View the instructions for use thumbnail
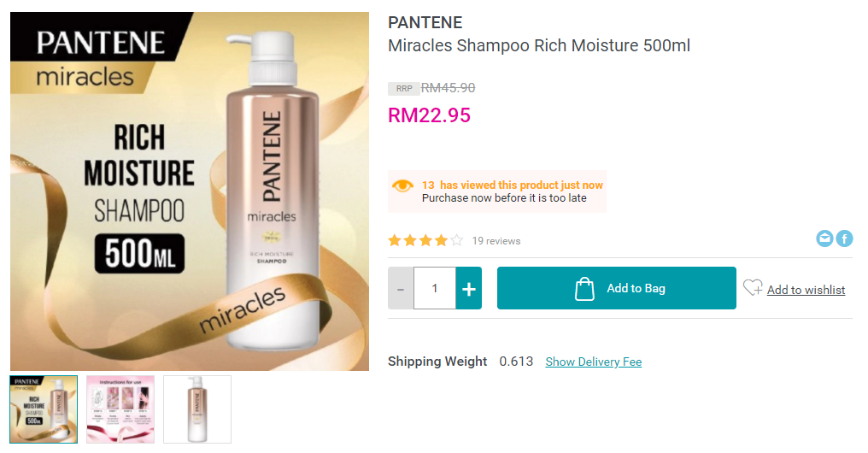 click(x=120, y=409)
